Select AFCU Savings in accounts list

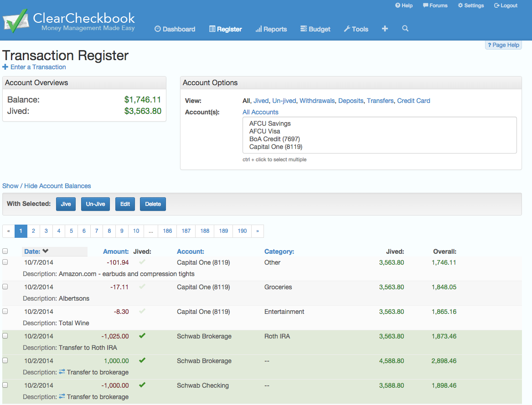pos(270,123)
